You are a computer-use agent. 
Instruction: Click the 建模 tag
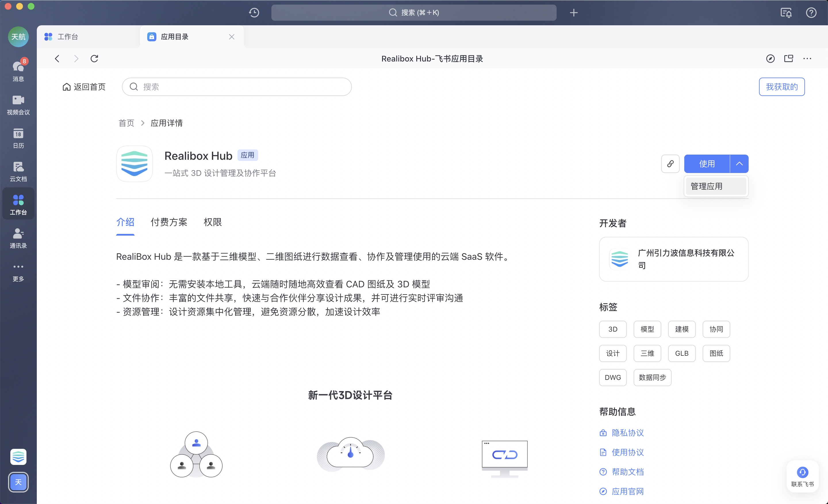[x=681, y=329]
